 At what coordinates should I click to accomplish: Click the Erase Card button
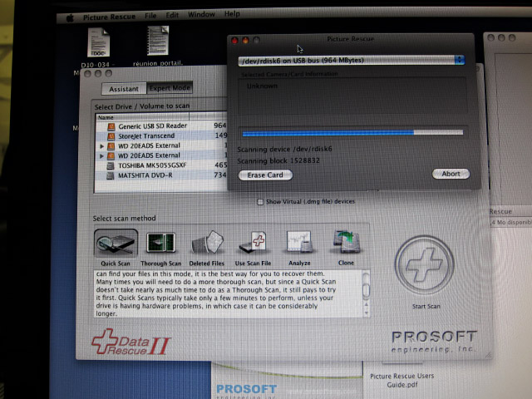(x=265, y=175)
